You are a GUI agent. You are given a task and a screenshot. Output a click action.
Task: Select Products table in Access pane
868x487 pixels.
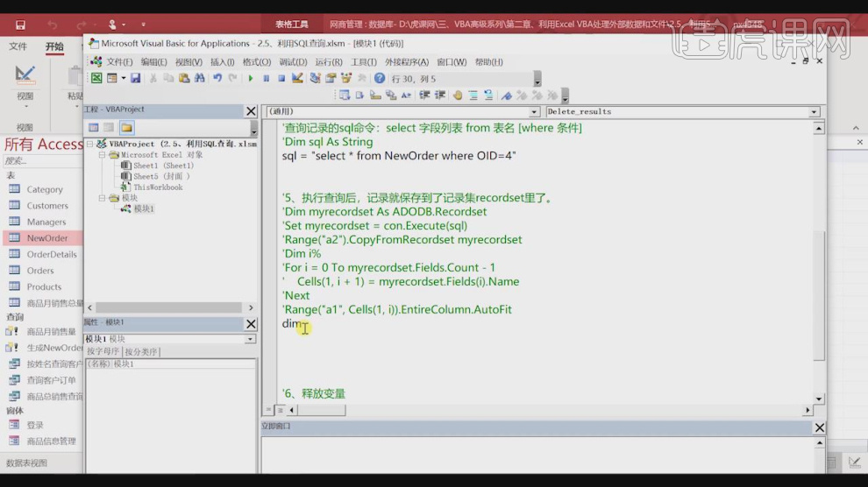[x=43, y=287]
